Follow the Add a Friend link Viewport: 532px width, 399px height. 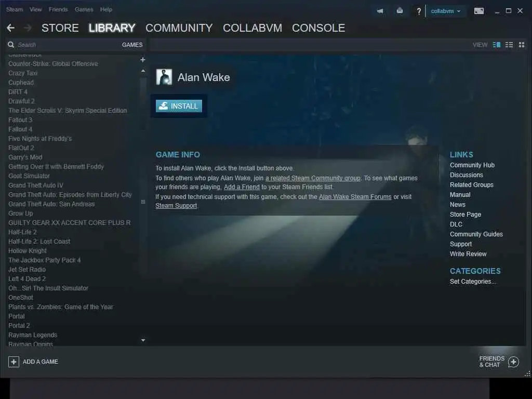click(x=242, y=187)
